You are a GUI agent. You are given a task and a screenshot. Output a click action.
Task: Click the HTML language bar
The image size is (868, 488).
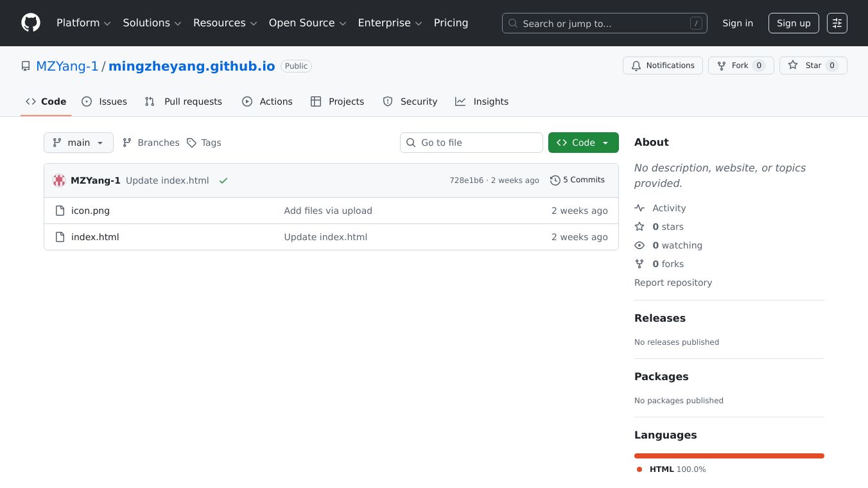tap(729, 456)
